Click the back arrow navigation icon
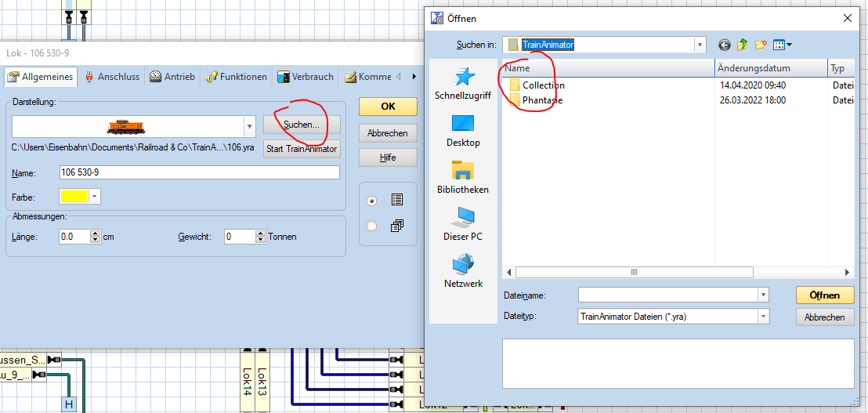The image size is (868, 413). 724,45
